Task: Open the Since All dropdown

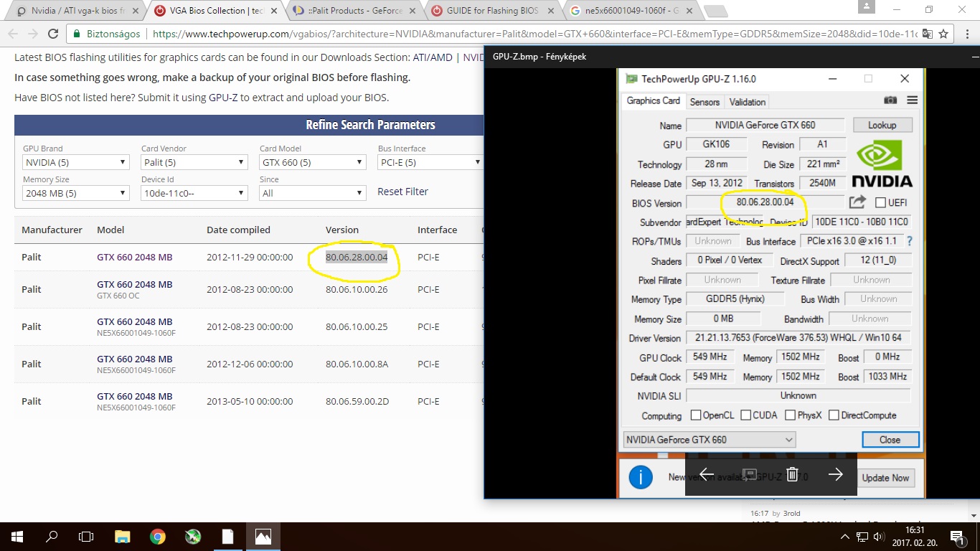Action: tap(313, 193)
